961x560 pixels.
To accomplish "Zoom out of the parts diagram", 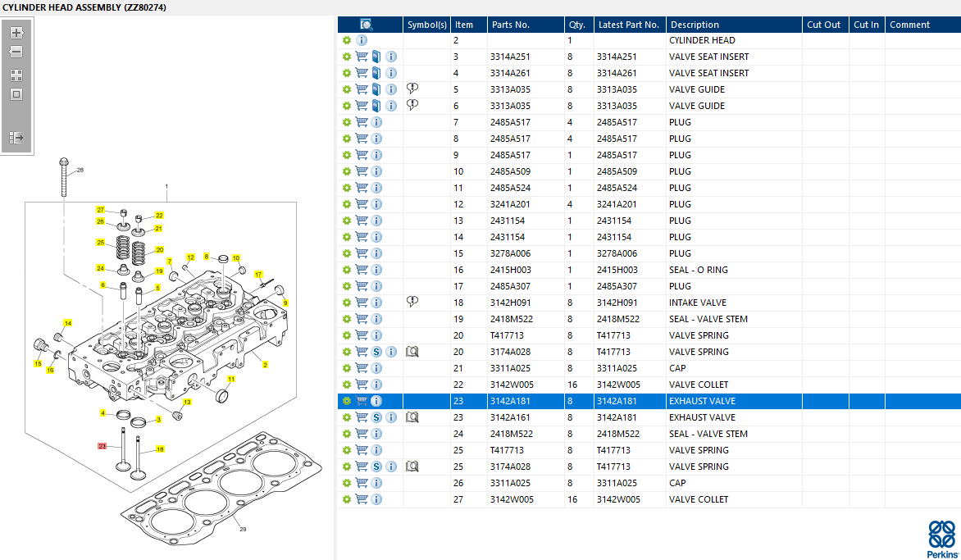I will 16,52.
